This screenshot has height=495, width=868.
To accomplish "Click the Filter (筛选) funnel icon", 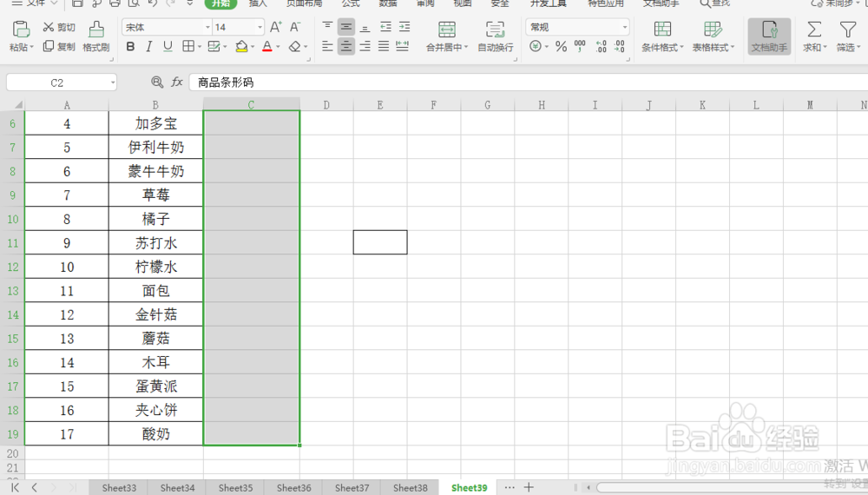I will [x=847, y=30].
